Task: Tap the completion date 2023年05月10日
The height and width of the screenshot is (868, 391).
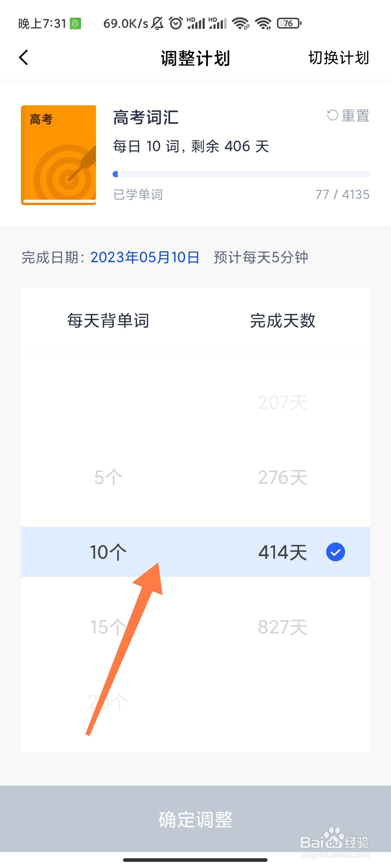Action: 145,258
